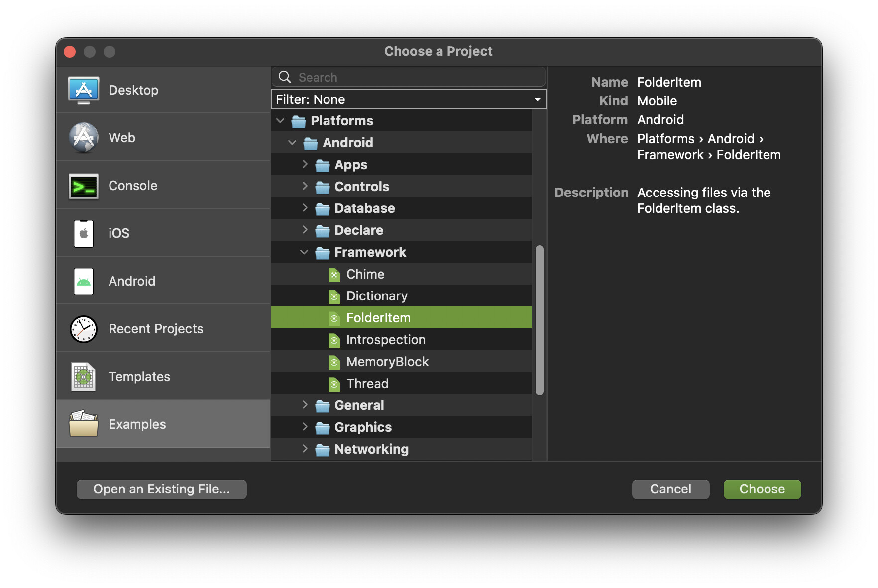Click the Dictionary project file icon
The image size is (878, 588).
[x=334, y=296]
